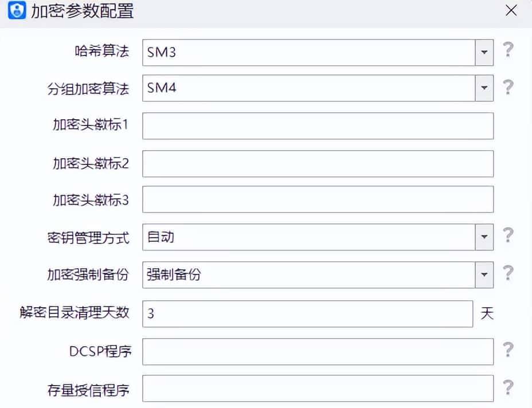
Task: Click the help icon beside 分组加密算法
Action: point(508,88)
